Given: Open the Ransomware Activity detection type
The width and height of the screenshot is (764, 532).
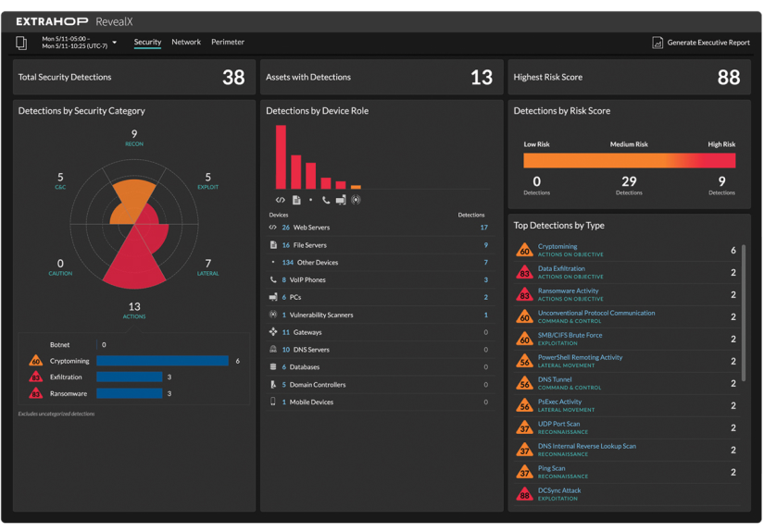Looking at the screenshot, I should tap(568, 291).
